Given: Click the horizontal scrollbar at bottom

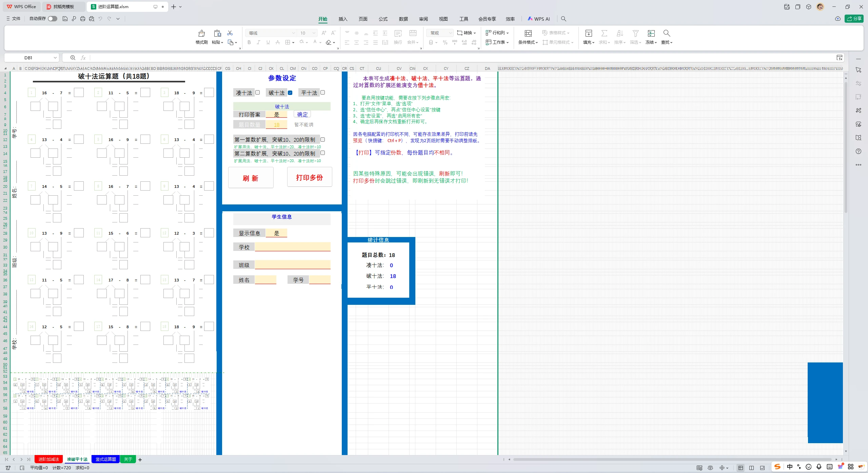Looking at the screenshot, I should tap(672, 460).
